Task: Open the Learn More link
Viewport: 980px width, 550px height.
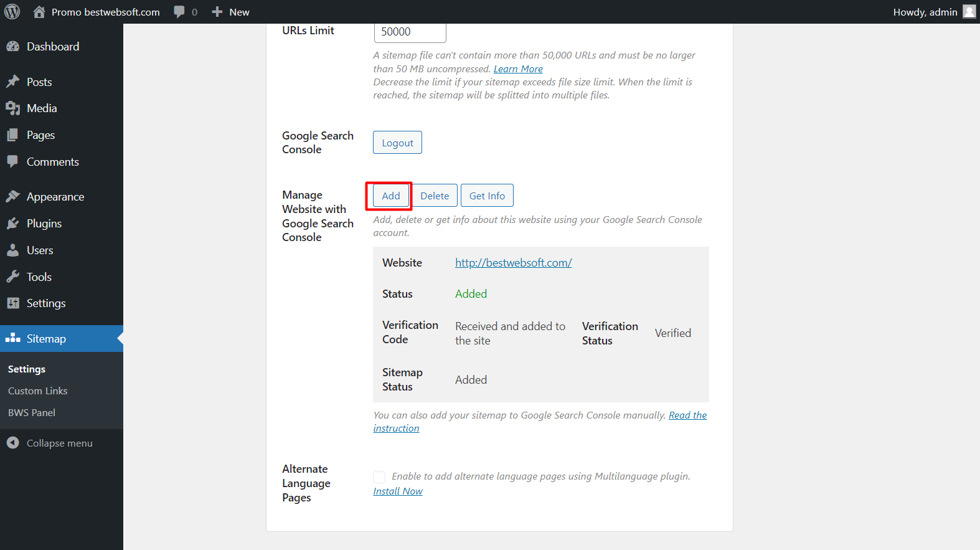Action: tap(518, 69)
